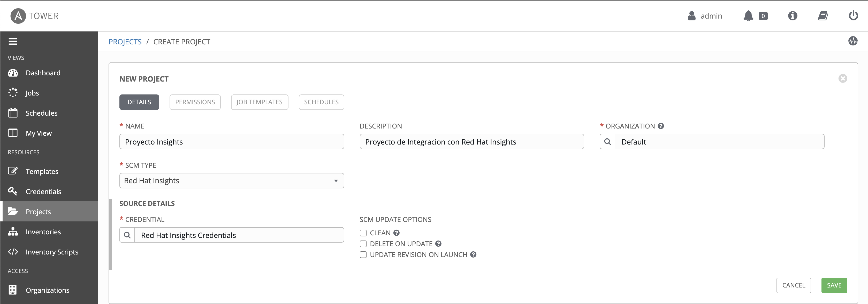The width and height of the screenshot is (868, 304).
Task: Focus the Organization input field
Action: click(720, 142)
